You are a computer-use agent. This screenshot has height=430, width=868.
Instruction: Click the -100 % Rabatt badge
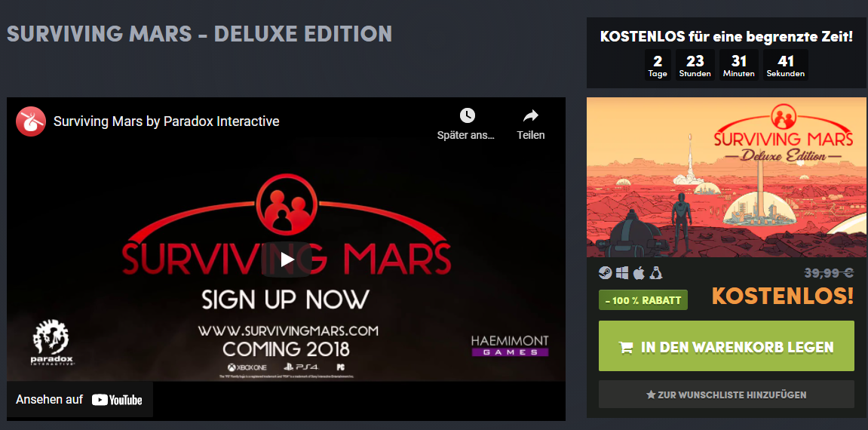[x=643, y=300]
